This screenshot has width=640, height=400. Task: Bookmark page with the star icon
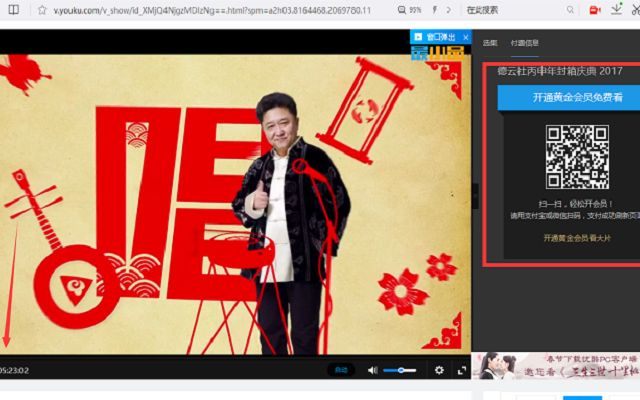pos(42,10)
